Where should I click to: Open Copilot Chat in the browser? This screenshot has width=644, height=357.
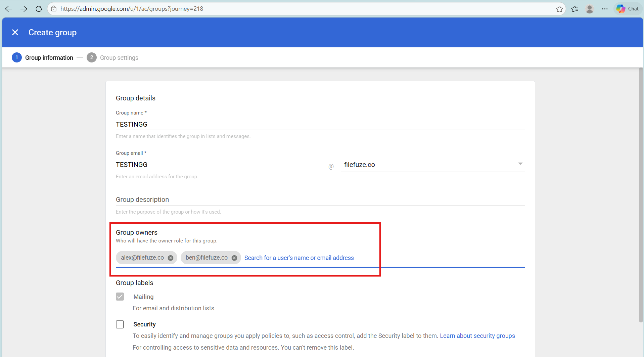point(628,9)
